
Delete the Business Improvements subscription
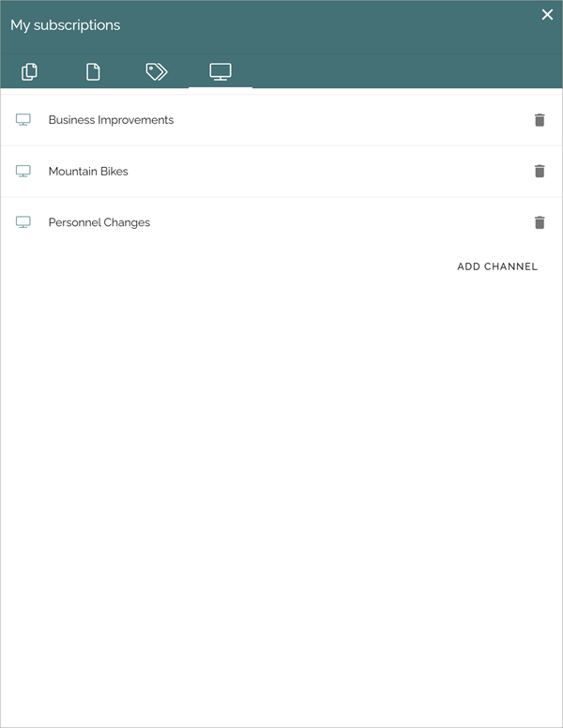click(x=540, y=120)
